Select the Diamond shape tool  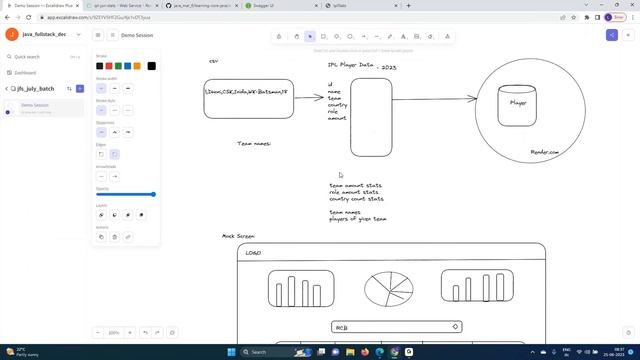(x=337, y=37)
